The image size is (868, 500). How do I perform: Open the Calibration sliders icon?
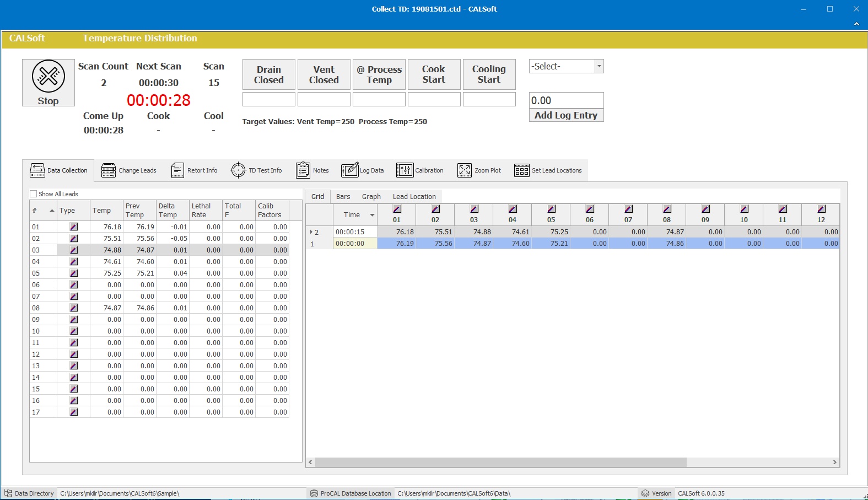(405, 170)
